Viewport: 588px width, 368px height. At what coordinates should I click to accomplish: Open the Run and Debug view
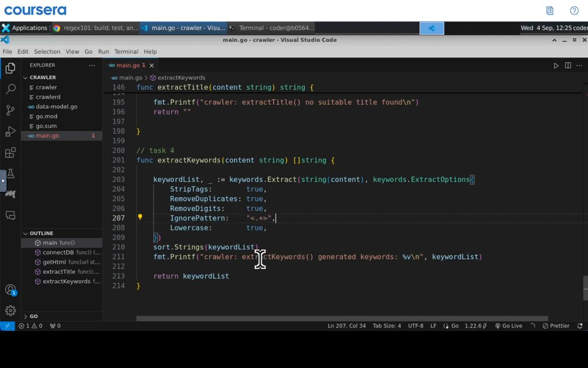pos(11,132)
